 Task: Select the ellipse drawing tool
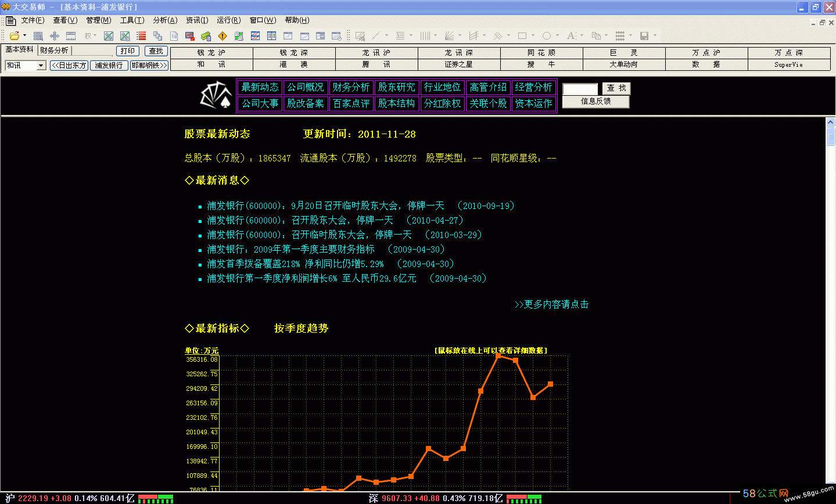tap(546, 36)
